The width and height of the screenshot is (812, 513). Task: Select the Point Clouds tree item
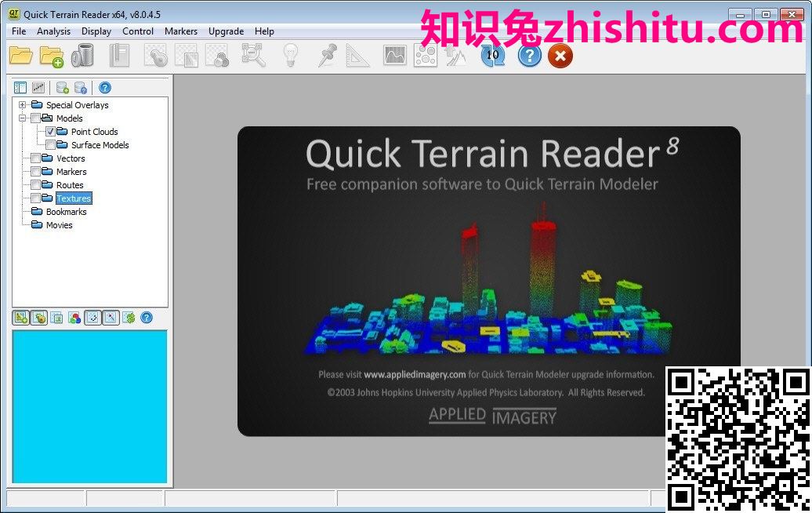[94, 132]
